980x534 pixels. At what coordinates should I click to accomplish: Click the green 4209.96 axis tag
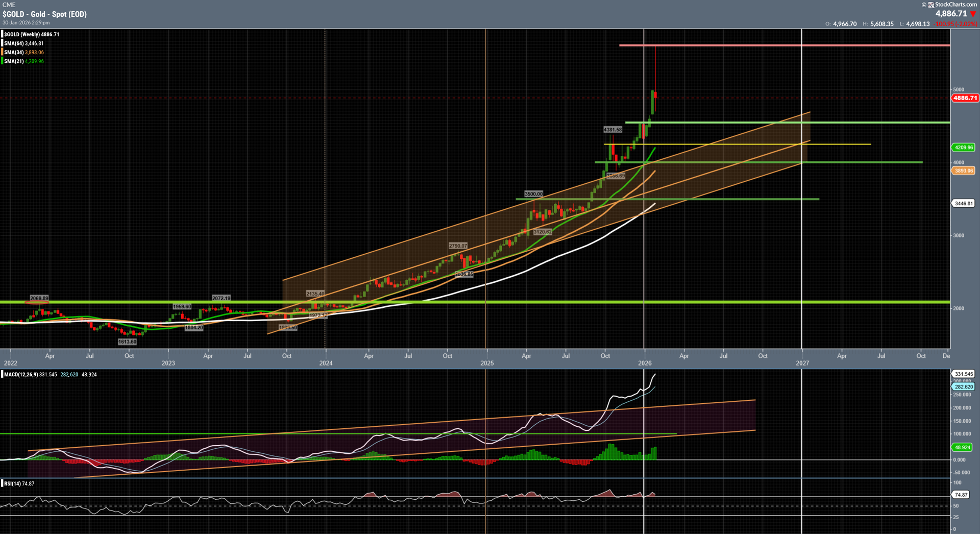coord(963,148)
